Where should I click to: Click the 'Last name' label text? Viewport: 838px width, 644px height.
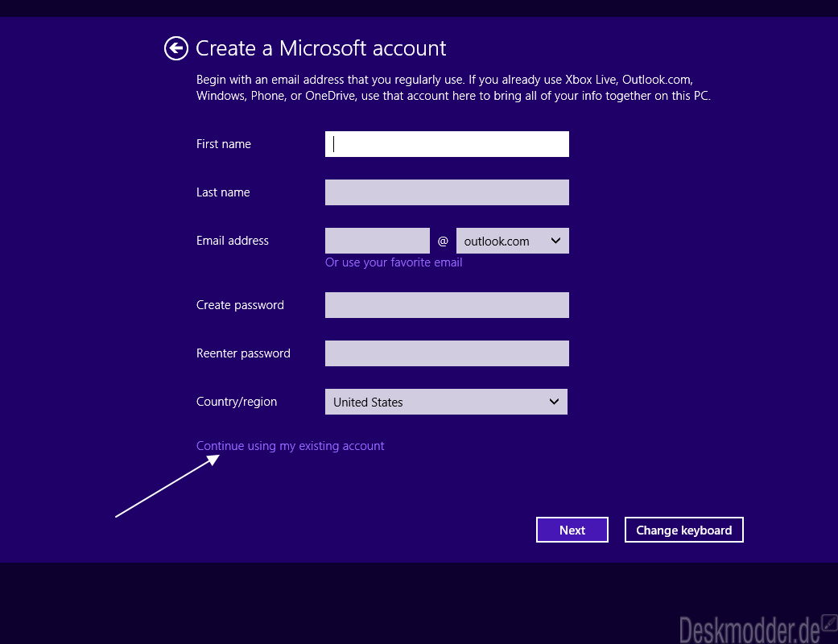point(223,192)
